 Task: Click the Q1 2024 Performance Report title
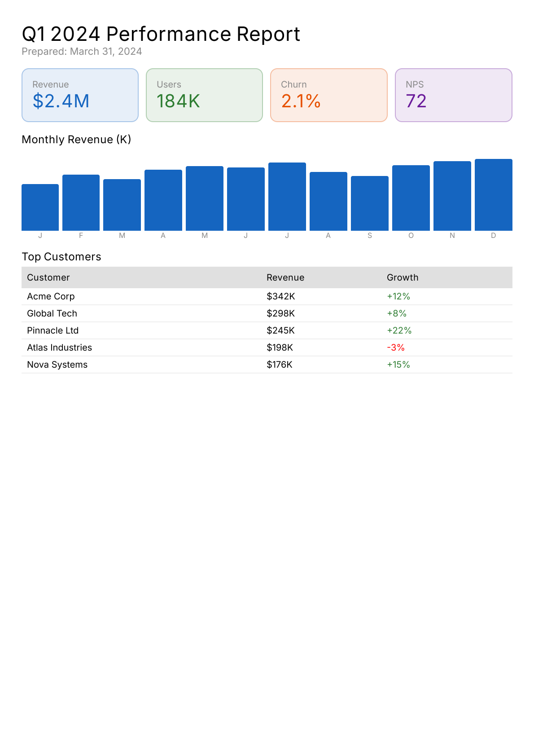tap(161, 34)
